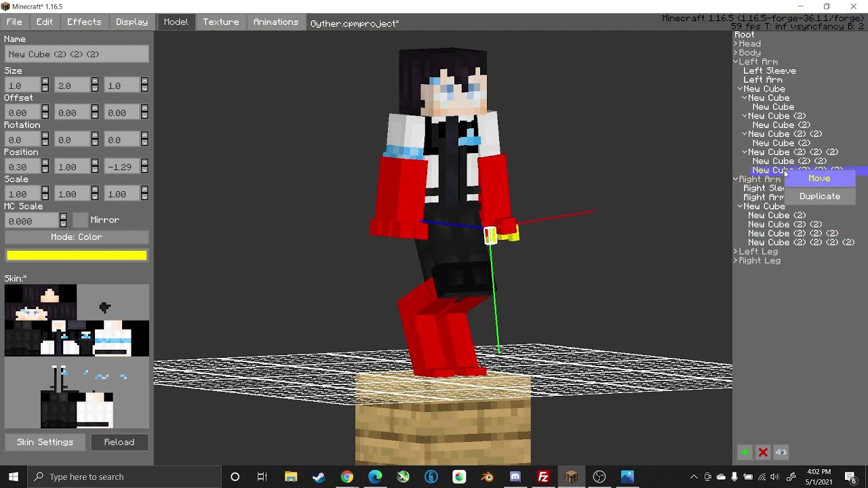The height and width of the screenshot is (488, 868).
Task: Collapse the Right Arm parent node
Action: click(736, 180)
